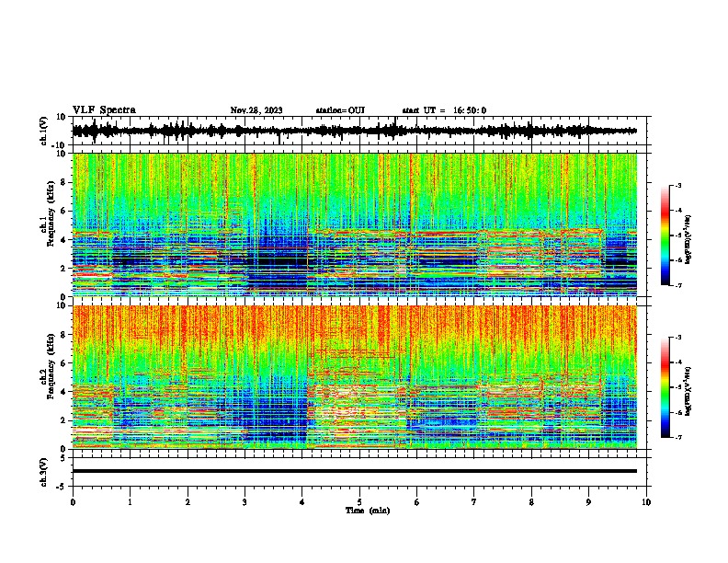Click the "-7" label on ch.1 color bar
The image size is (728, 563).
pos(678,285)
